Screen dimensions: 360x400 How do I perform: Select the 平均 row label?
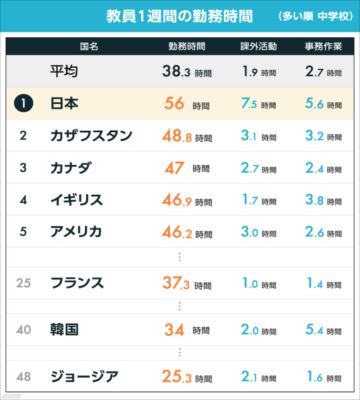pyautogui.click(x=64, y=71)
